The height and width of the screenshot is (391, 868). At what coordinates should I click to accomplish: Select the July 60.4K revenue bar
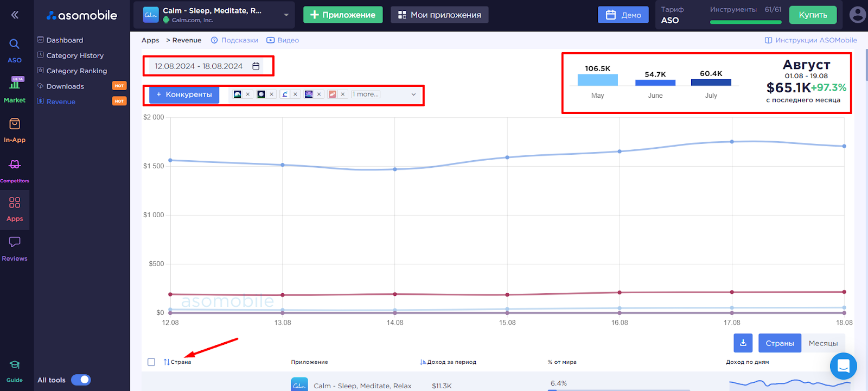(711, 83)
